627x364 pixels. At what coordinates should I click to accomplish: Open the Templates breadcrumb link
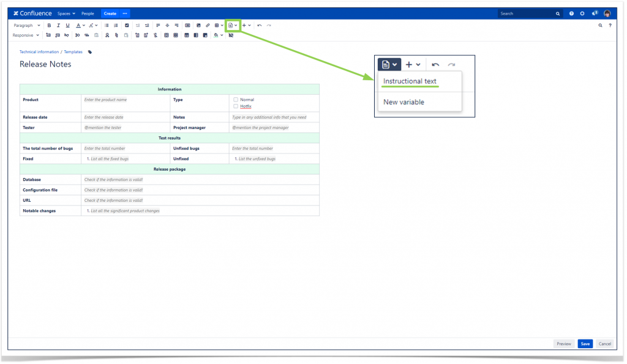pyautogui.click(x=73, y=51)
